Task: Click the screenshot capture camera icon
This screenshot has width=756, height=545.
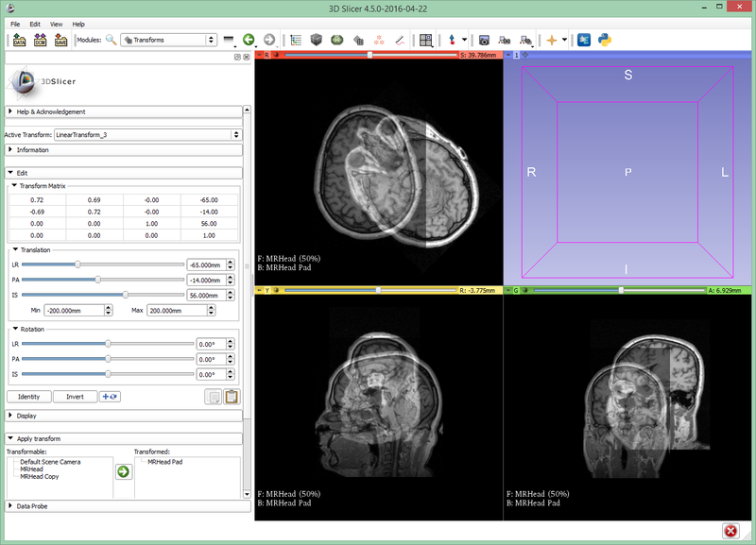Action: click(x=484, y=40)
